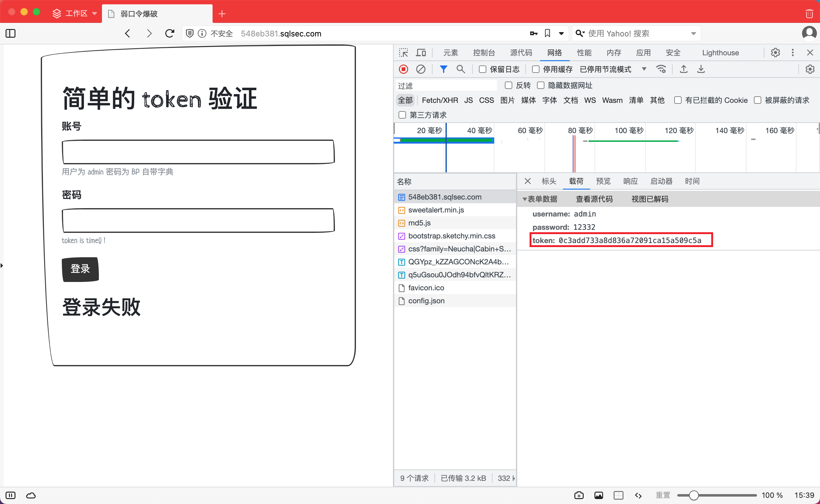Filter by Fetch/XHR requests
Screen dimensions: 820x504
pyautogui.click(x=440, y=100)
